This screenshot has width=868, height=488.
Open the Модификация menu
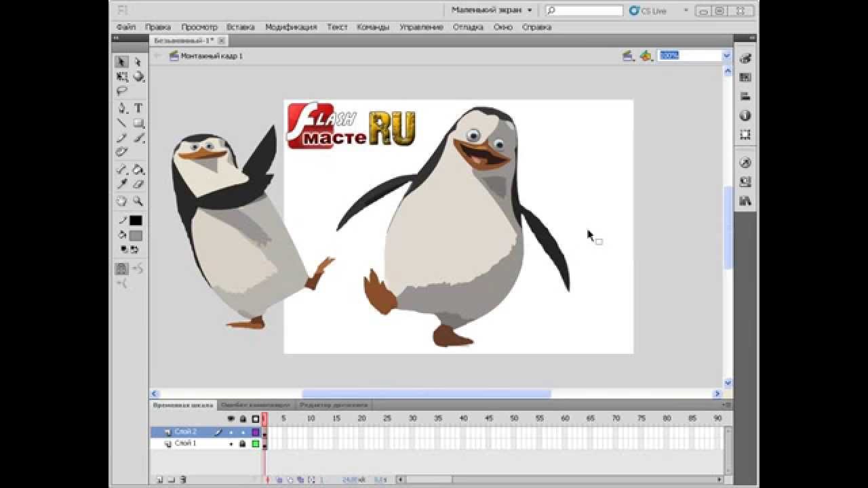pos(291,27)
